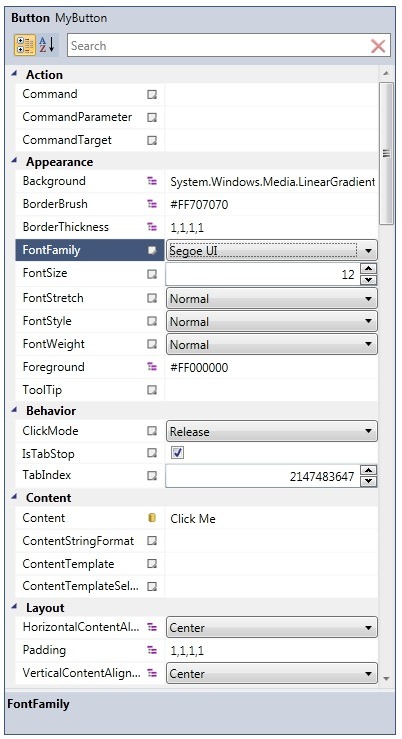Image resolution: width=402 pixels, height=739 pixels.
Task: Open the Background property marker icon
Action: (152, 181)
